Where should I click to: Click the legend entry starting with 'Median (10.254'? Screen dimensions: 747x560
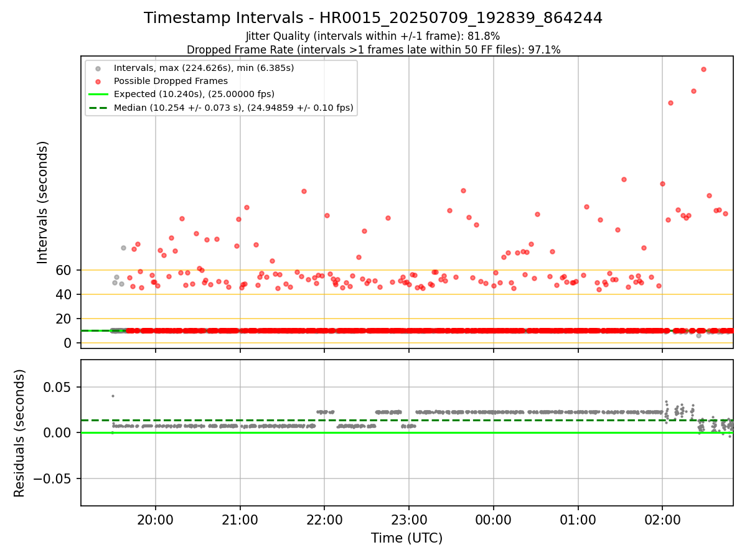[233, 108]
